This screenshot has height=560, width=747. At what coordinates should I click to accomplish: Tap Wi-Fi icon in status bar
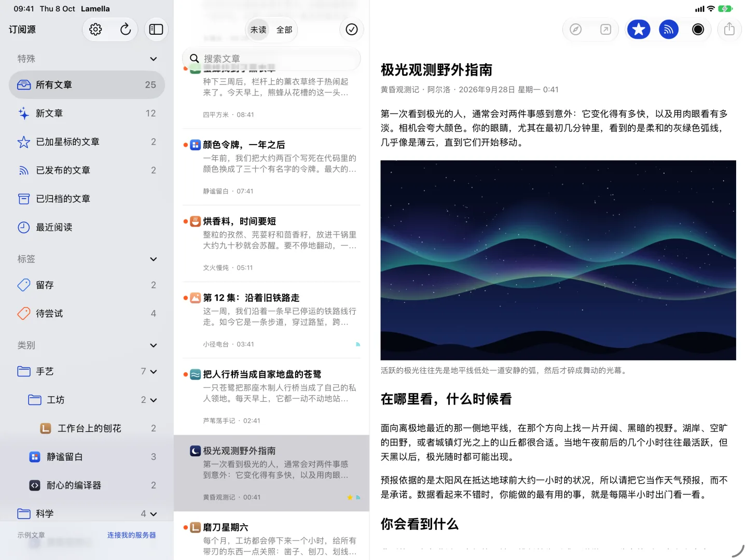pos(711,9)
